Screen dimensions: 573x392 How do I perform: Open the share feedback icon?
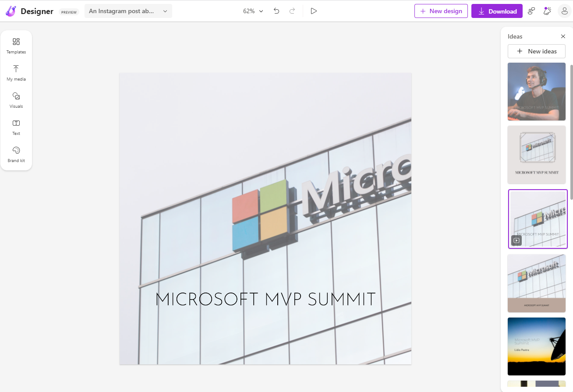coord(531,11)
